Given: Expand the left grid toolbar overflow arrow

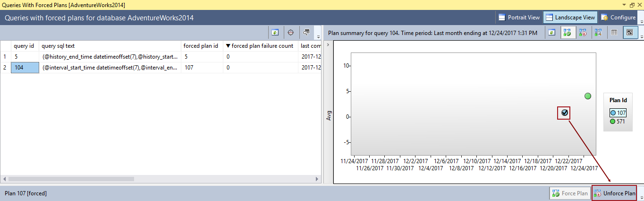Looking at the screenshot, I should point(318,36).
